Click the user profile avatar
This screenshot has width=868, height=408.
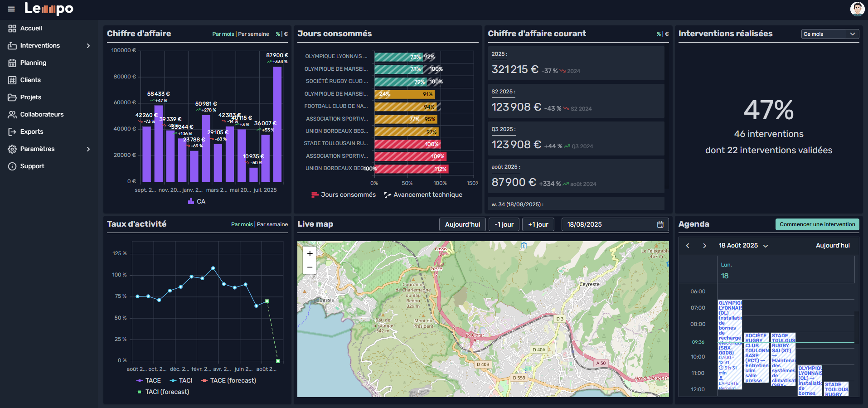click(x=857, y=9)
